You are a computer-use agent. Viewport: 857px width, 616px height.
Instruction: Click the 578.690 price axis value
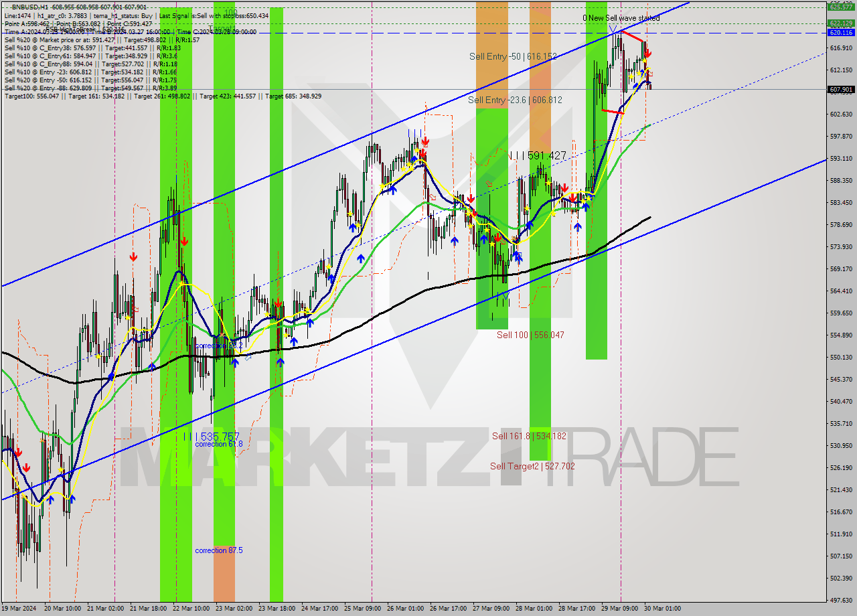coord(841,225)
